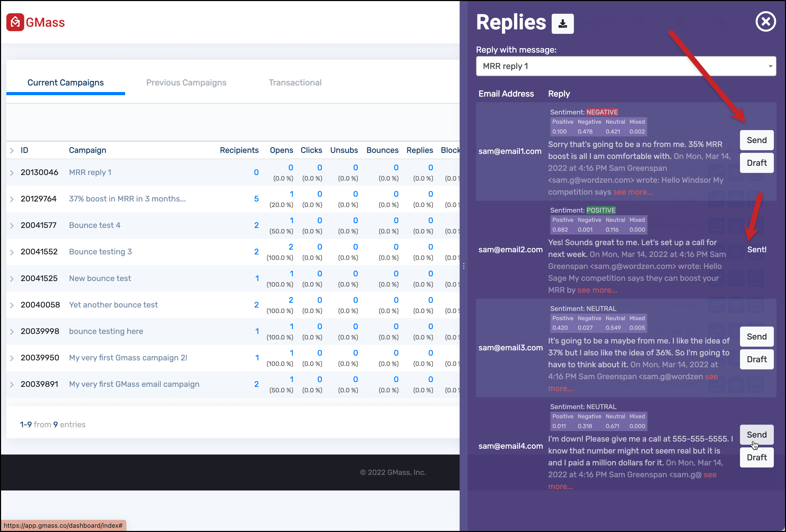Expand campaign row 20040058

coord(12,305)
